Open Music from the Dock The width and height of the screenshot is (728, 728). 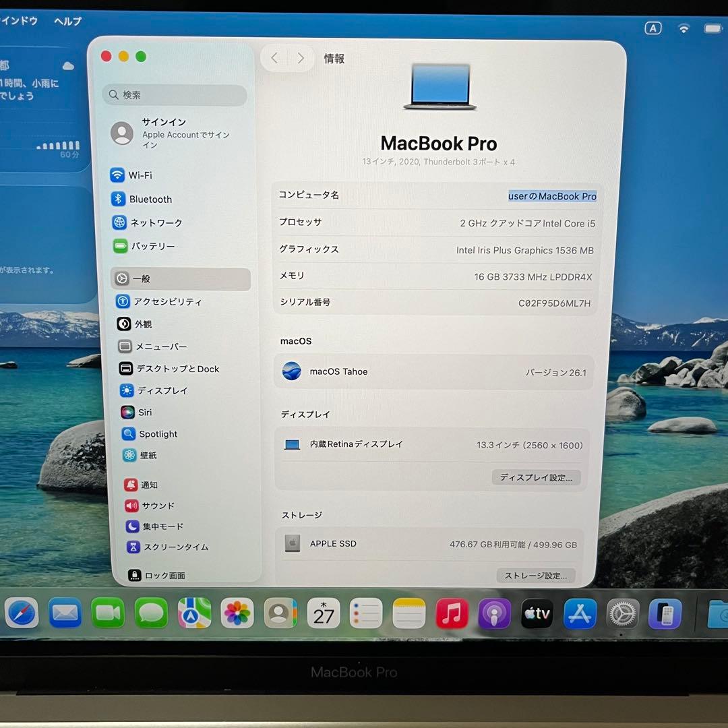coord(452,613)
